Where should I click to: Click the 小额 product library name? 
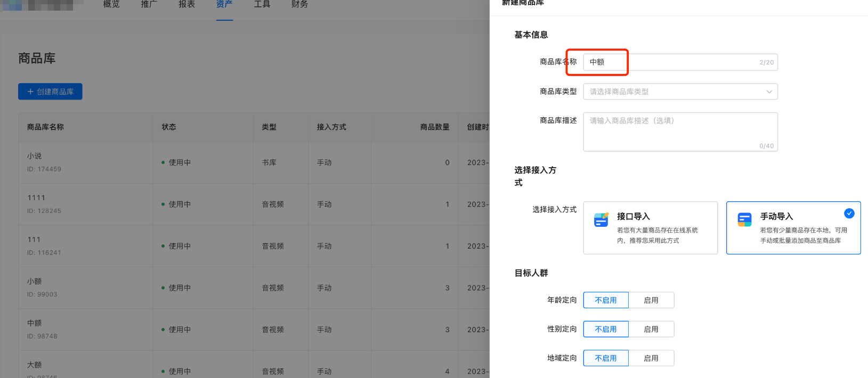click(x=34, y=282)
